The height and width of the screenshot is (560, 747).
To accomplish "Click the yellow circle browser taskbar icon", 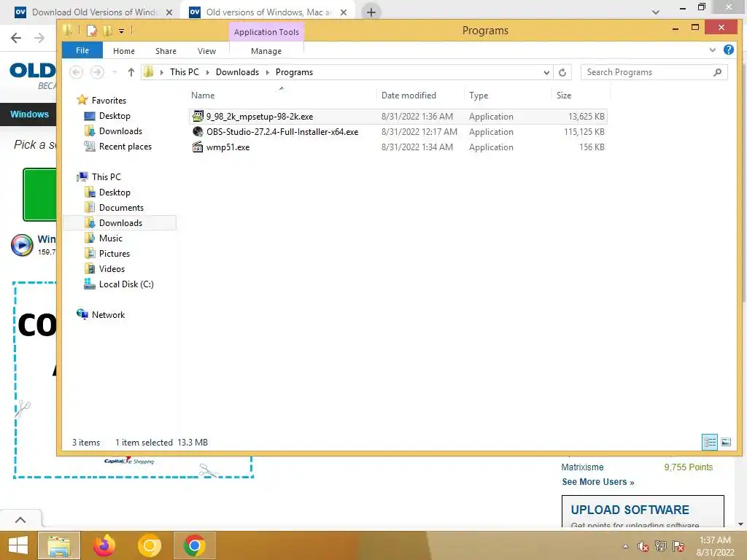I will coord(149,545).
